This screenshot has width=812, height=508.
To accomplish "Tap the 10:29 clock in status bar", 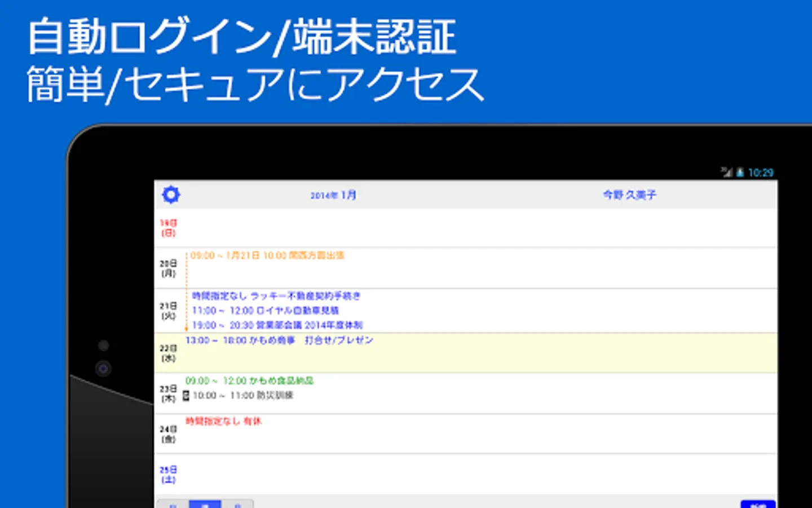I will coord(761,173).
